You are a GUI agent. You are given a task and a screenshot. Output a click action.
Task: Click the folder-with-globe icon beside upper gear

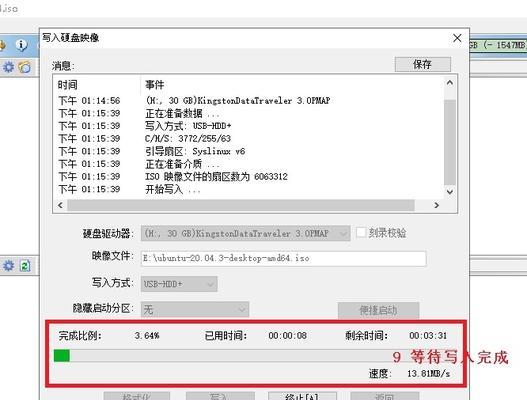tap(25, 67)
